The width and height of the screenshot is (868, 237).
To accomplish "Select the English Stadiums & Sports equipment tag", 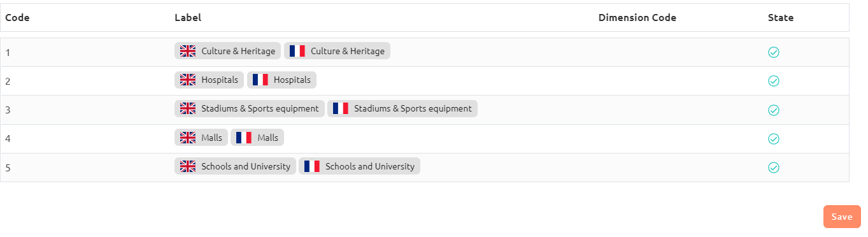I will click(250, 108).
